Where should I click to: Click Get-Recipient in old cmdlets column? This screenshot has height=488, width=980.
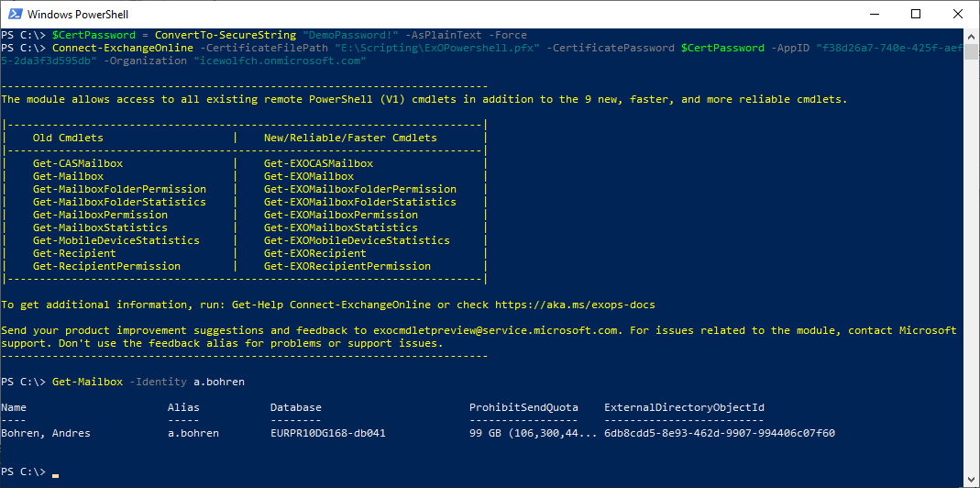[74, 253]
